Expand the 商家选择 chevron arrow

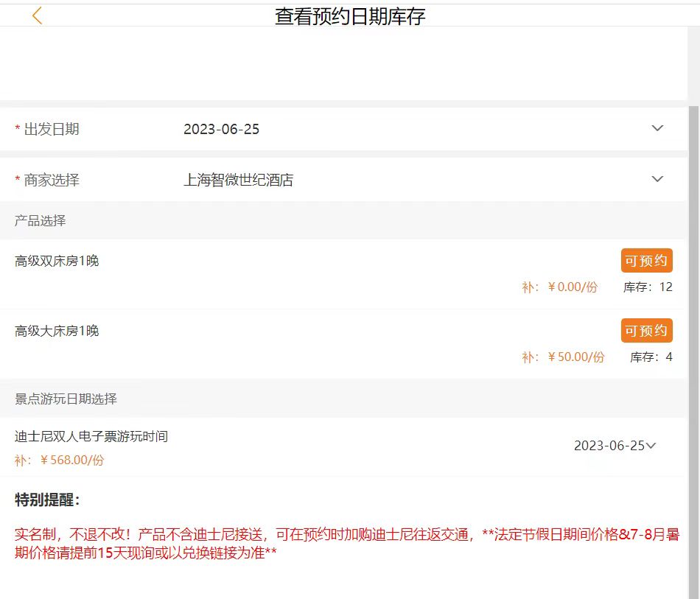(657, 179)
